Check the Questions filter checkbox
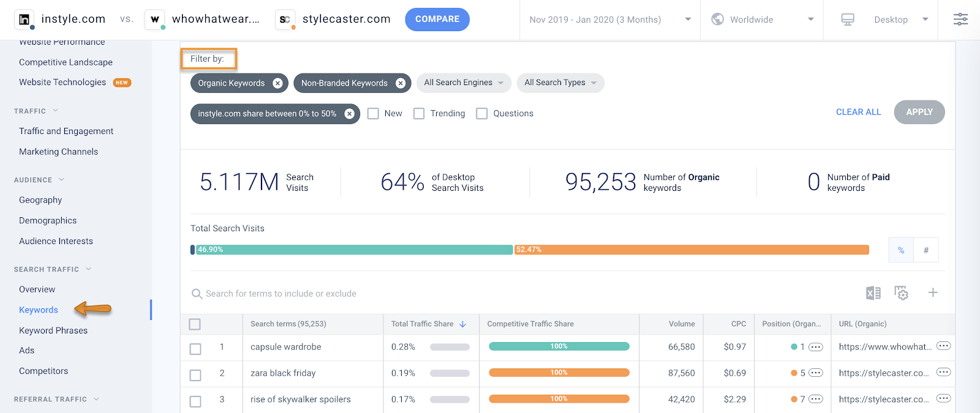The height and width of the screenshot is (413, 980). point(482,114)
